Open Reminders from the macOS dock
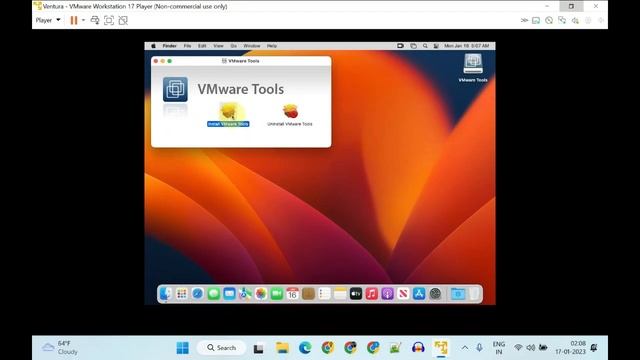The width and height of the screenshot is (640, 360). [x=324, y=293]
